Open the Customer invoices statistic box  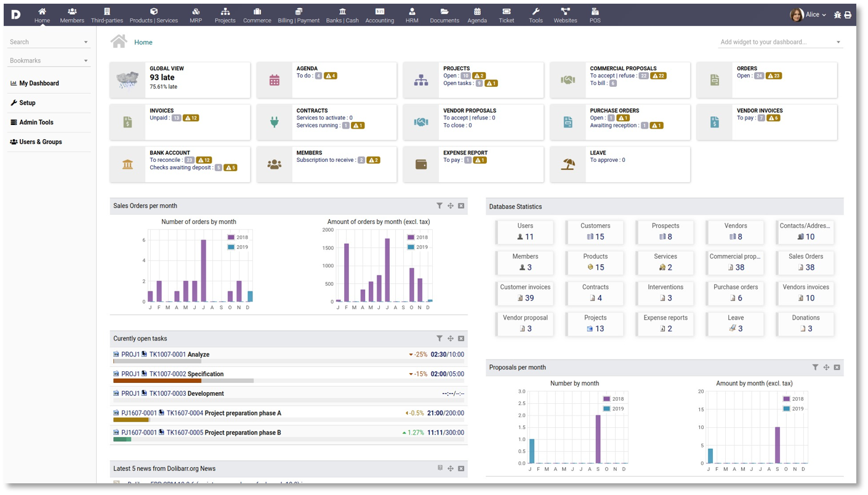coord(525,293)
